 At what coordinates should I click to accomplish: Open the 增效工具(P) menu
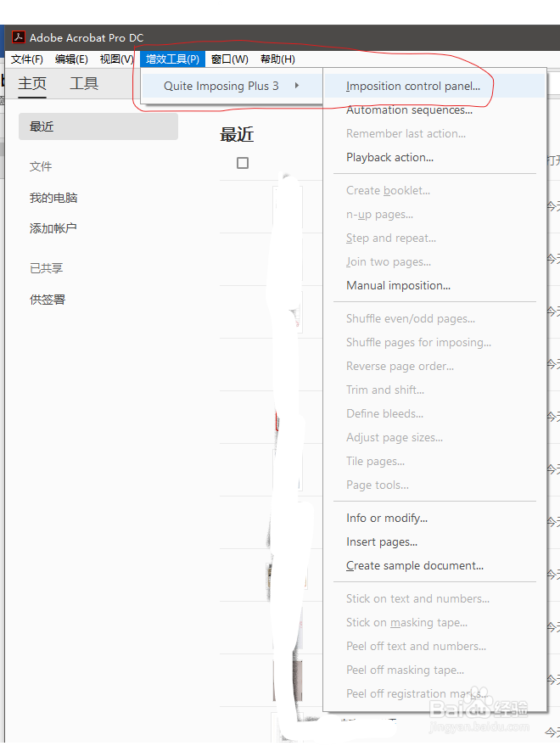click(173, 59)
